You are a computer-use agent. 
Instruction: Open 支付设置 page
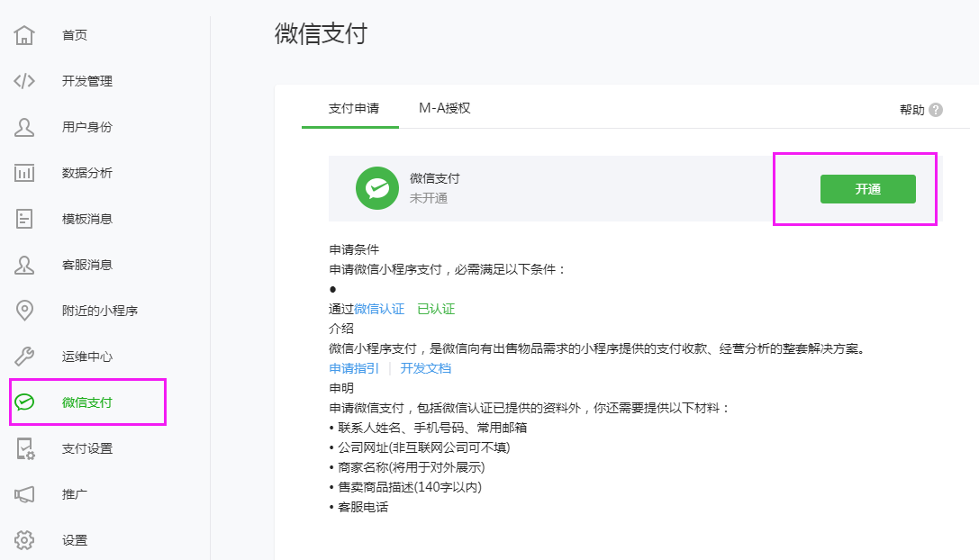pos(86,448)
